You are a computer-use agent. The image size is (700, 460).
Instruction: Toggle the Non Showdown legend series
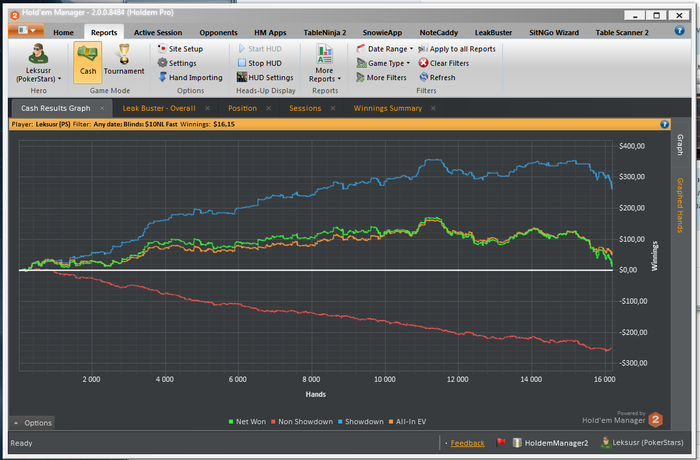click(x=302, y=422)
